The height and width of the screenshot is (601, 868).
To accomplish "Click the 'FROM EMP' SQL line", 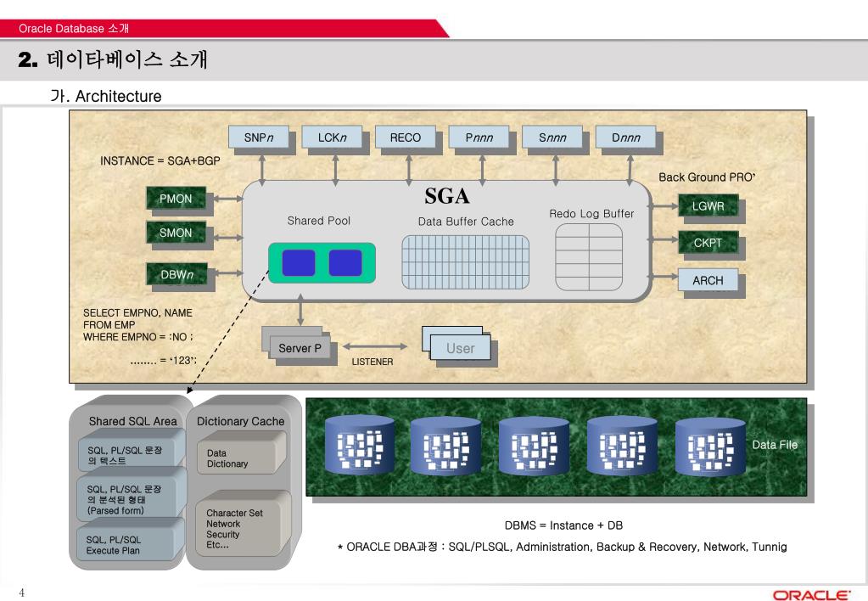I will (x=109, y=325).
